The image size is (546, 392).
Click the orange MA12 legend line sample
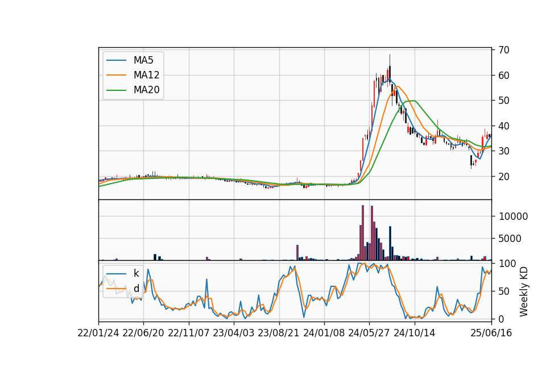pos(116,75)
